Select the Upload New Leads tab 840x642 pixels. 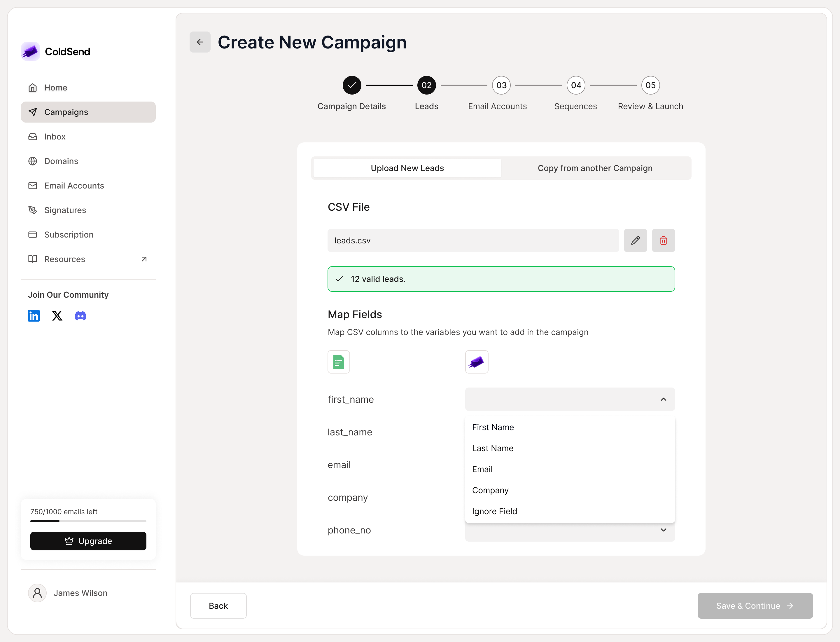[407, 168]
